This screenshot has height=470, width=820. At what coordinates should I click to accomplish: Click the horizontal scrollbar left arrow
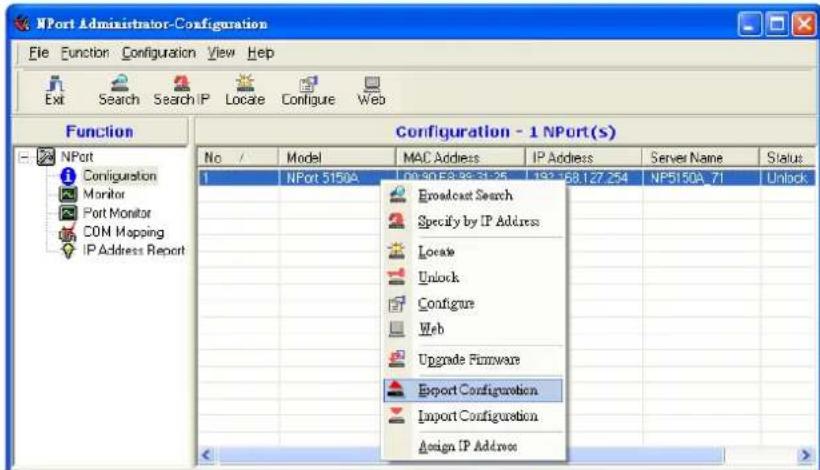[207, 455]
